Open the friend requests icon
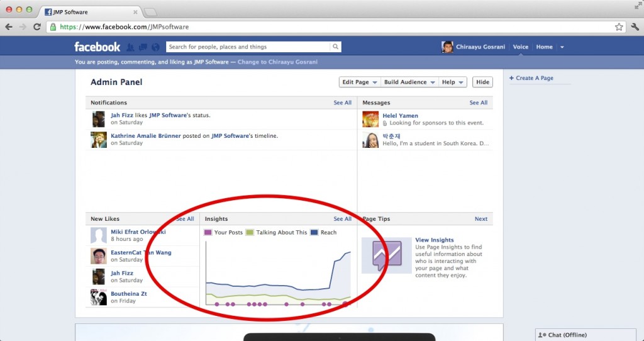644x341 pixels. 130,47
